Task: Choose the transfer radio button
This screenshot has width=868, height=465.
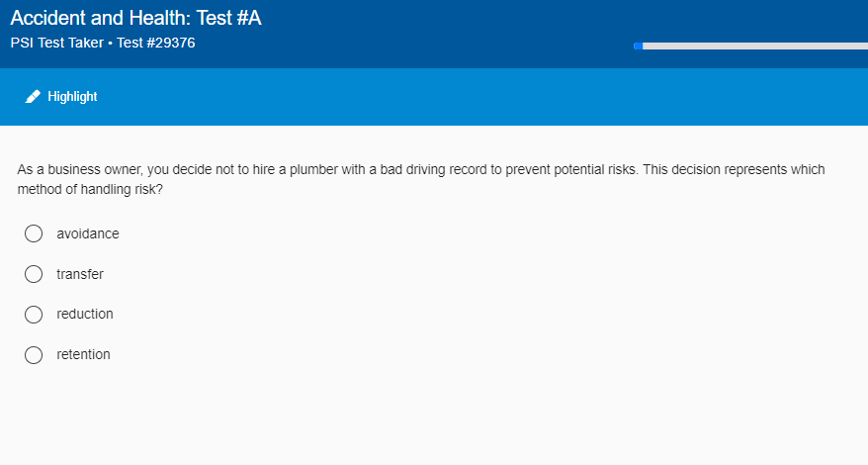Action: pyautogui.click(x=34, y=274)
